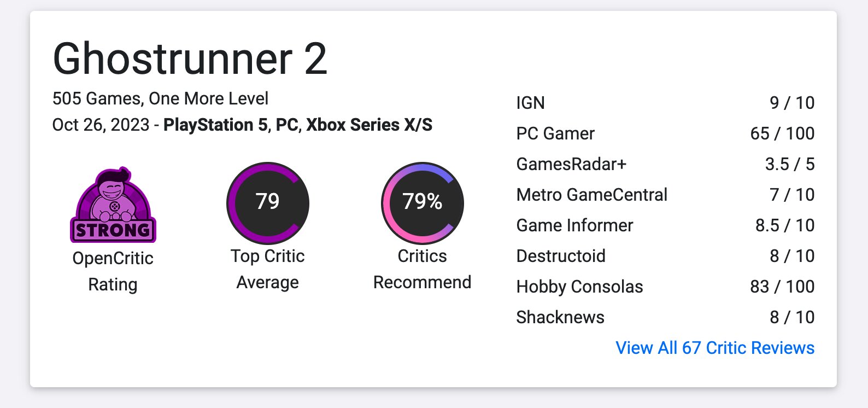Click the 79% Critics Recommend circle
Screen dimensions: 868x408
pos(422,203)
